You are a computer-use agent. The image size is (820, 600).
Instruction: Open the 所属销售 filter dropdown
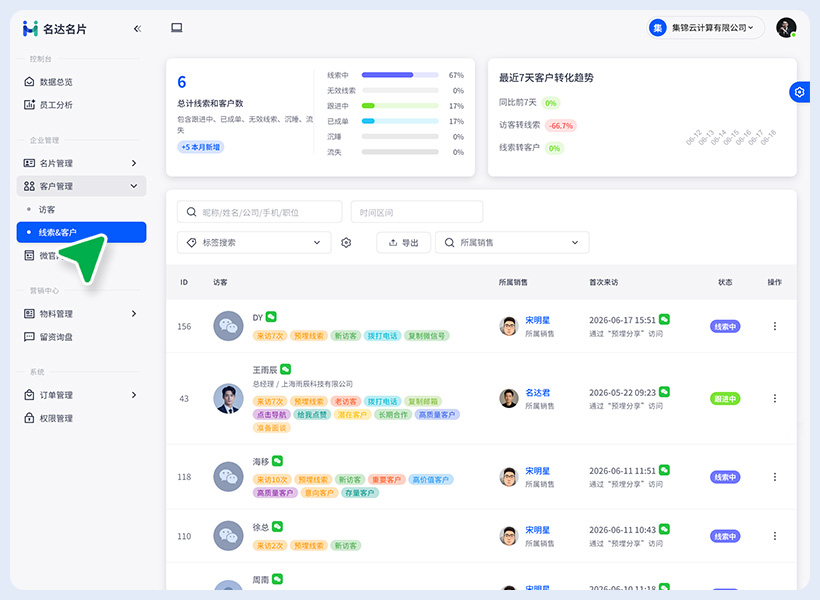click(512, 243)
